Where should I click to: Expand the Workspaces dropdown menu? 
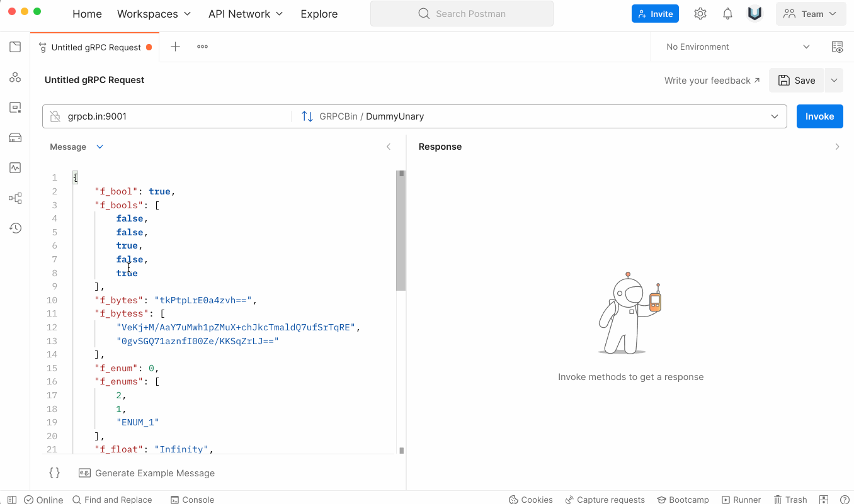pyautogui.click(x=154, y=14)
